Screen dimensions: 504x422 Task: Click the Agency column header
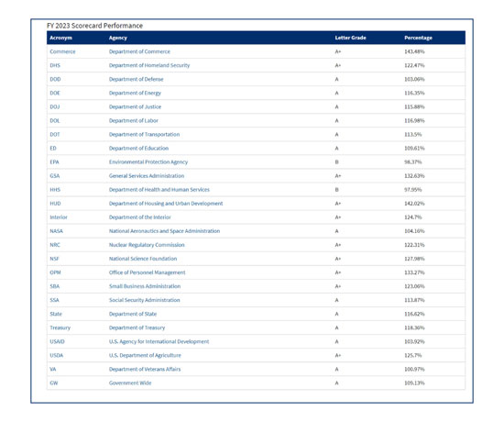[x=118, y=38]
